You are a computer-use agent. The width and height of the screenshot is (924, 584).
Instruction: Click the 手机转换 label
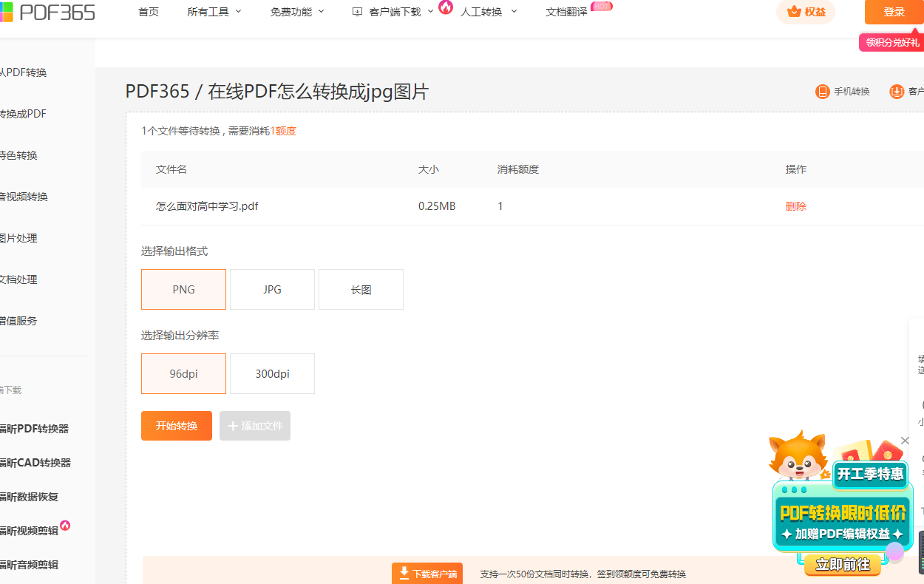tap(852, 92)
